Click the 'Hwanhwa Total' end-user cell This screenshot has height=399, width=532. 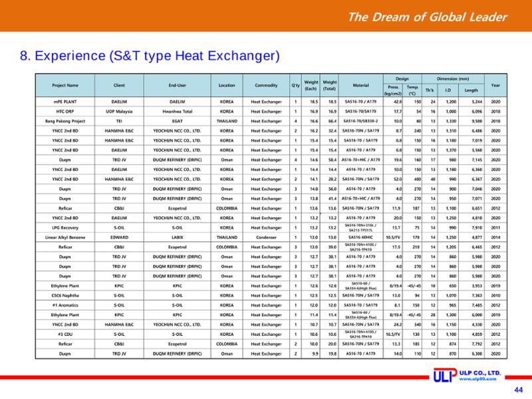[177, 111]
